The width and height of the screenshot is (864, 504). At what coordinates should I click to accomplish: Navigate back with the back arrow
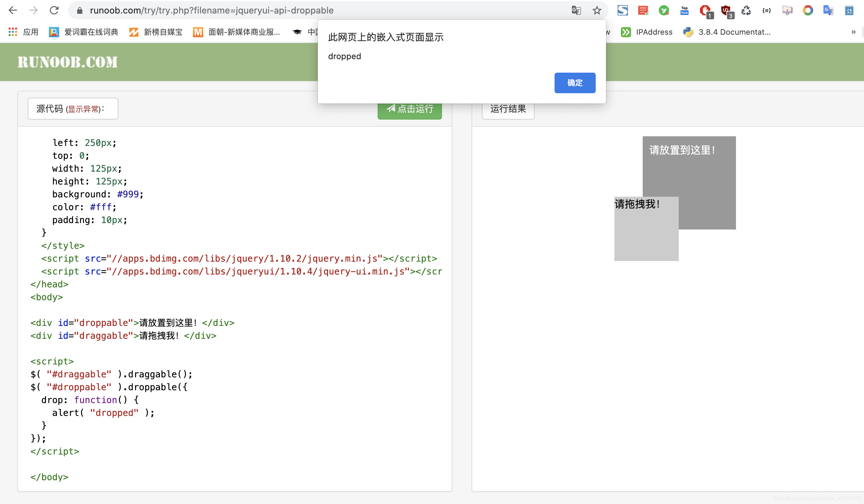[13, 10]
